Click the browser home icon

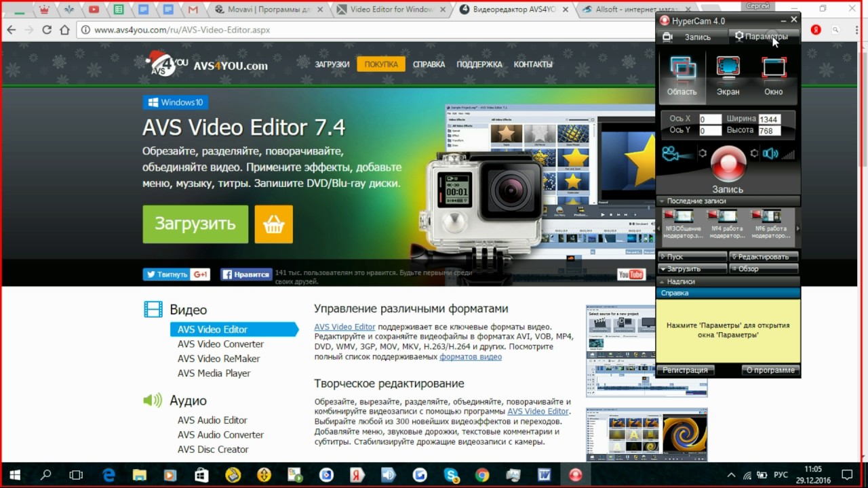(x=64, y=30)
